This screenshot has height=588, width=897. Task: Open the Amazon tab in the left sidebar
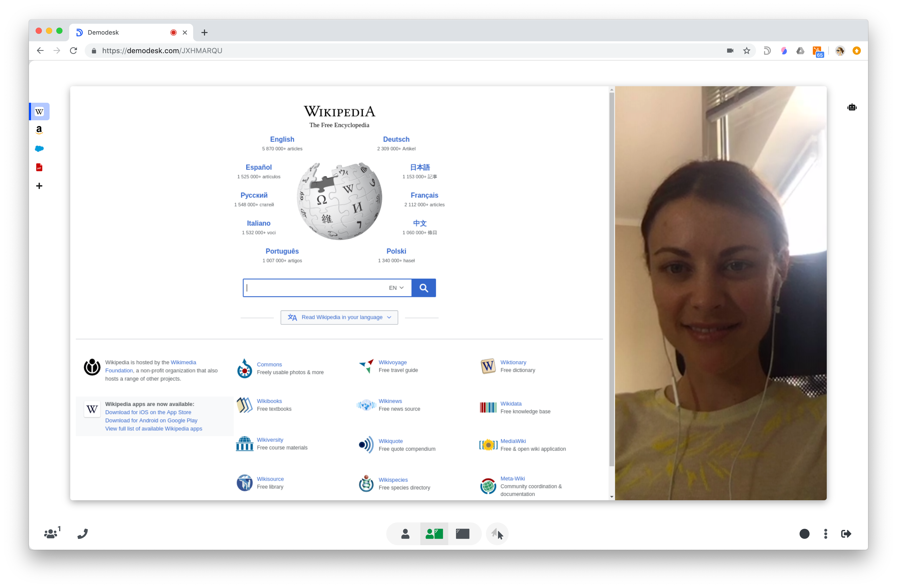pos(39,130)
